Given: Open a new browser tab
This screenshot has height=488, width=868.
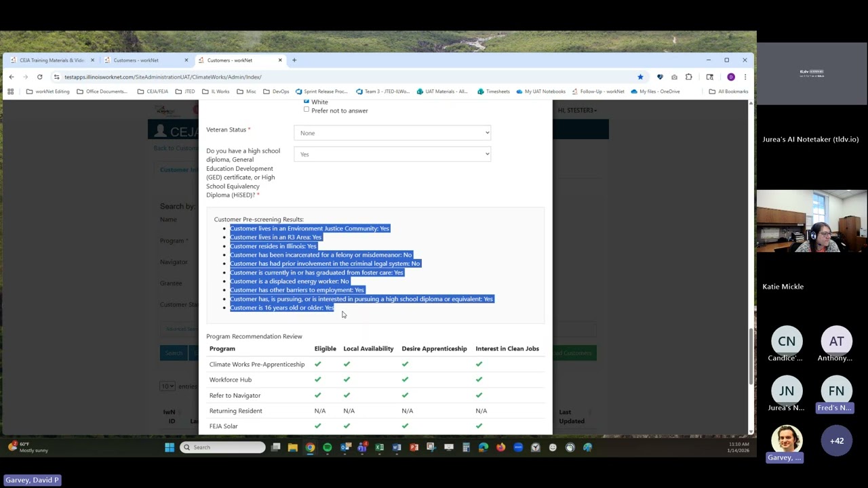Looking at the screenshot, I should coord(294,60).
